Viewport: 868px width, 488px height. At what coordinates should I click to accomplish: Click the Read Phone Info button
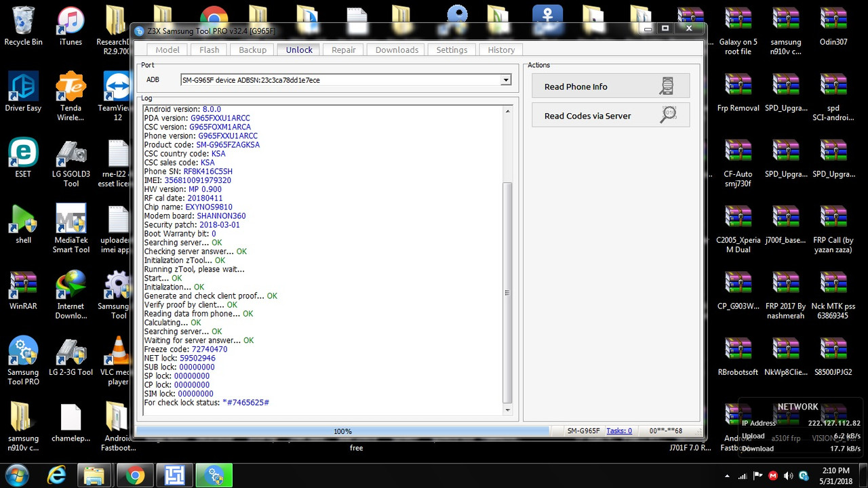point(610,86)
